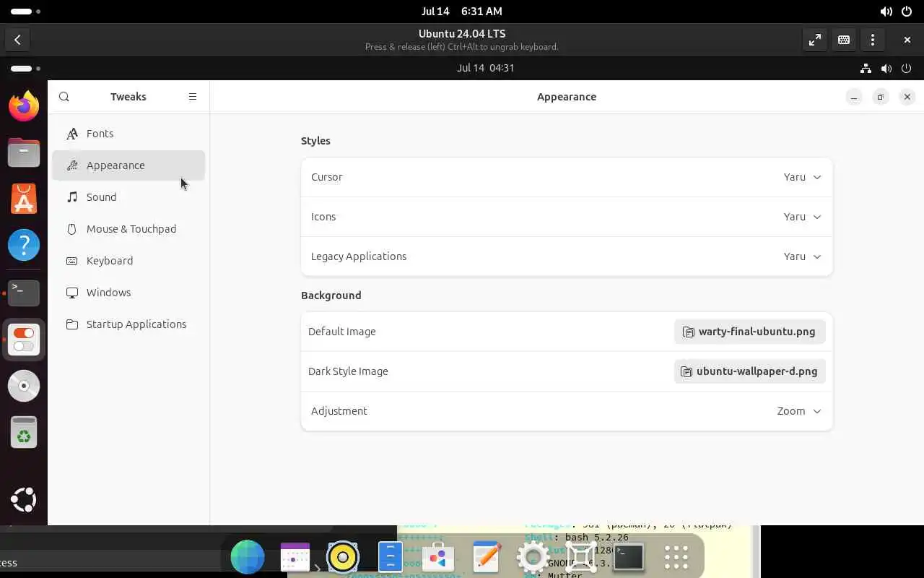Click the guest power icon

(x=907, y=68)
